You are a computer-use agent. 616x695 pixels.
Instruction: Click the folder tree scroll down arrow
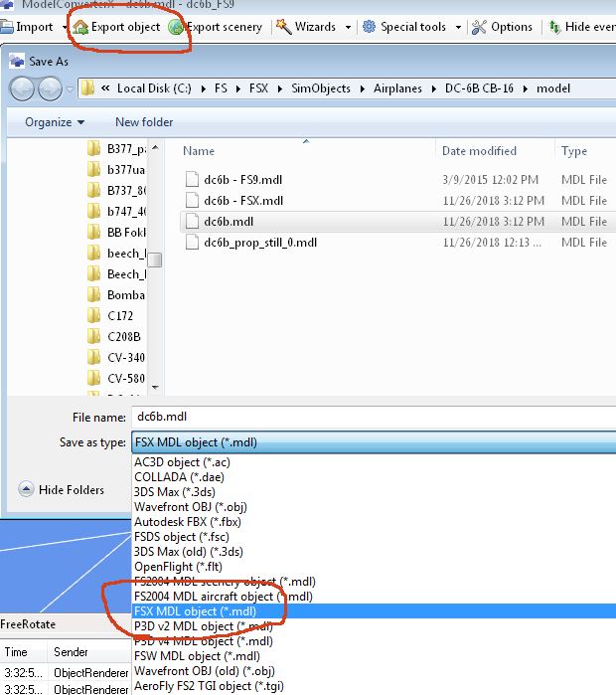[155, 387]
